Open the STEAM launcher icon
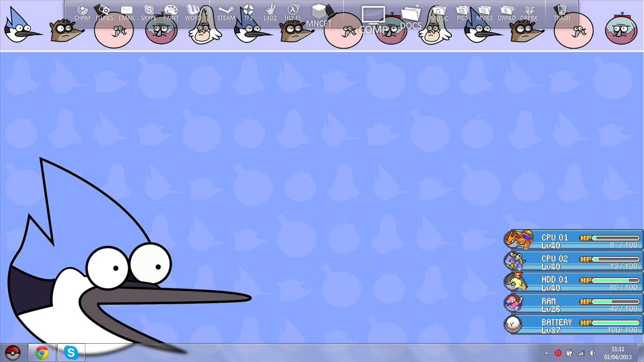This screenshot has width=644, height=362. pyautogui.click(x=226, y=11)
